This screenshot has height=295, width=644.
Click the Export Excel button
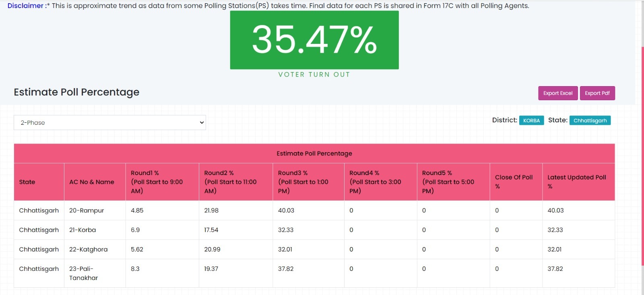point(557,93)
